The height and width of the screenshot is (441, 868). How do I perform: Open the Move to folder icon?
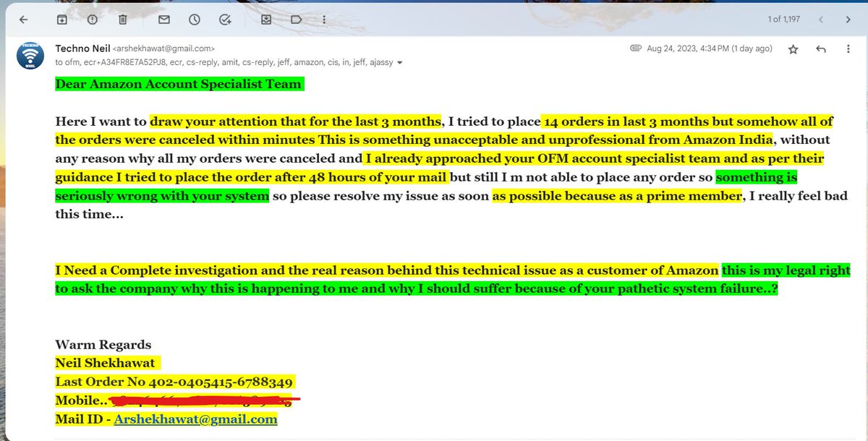tap(266, 20)
